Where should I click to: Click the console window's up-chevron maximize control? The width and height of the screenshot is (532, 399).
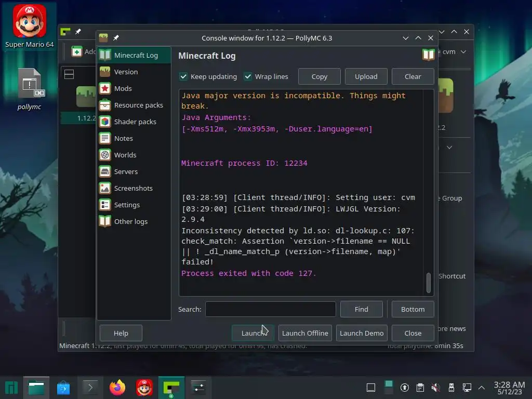click(x=418, y=38)
